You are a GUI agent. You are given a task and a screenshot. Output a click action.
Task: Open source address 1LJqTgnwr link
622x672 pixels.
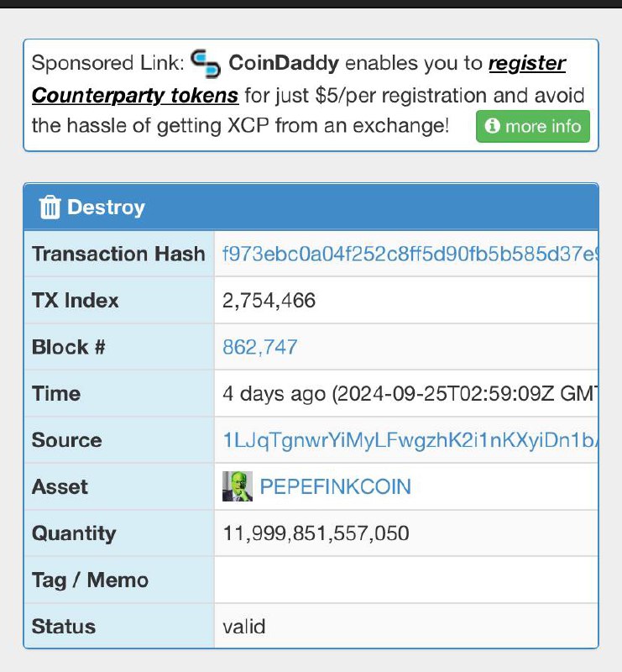tap(410, 440)
